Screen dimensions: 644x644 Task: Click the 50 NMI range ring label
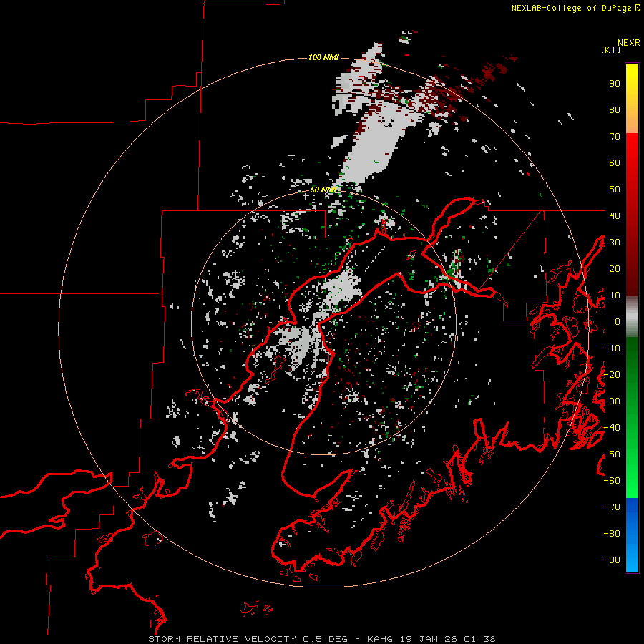[x=323, y=190]
